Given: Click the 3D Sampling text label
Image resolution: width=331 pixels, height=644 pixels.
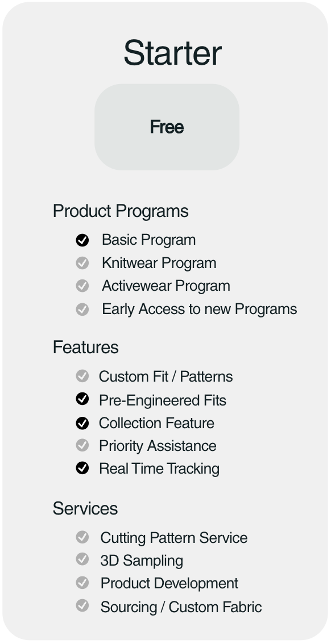Looking at the screenshot, I should click(x=142, y=561).
